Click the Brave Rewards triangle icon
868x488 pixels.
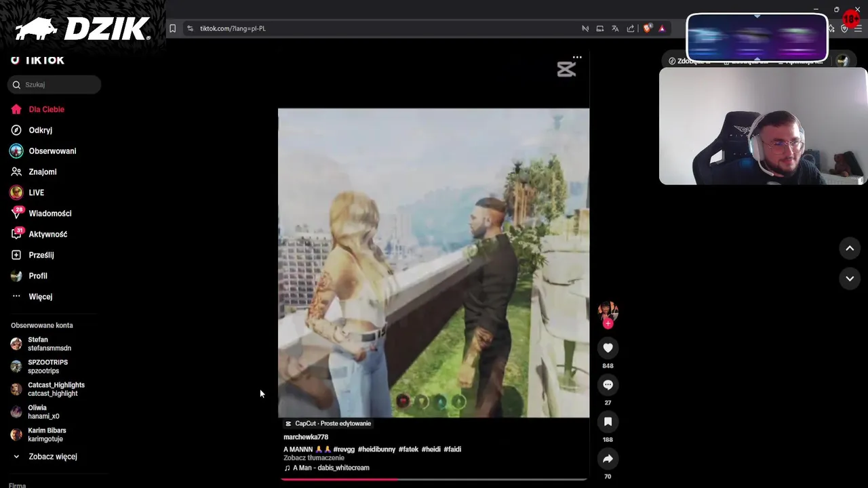[x=662, y=28]
